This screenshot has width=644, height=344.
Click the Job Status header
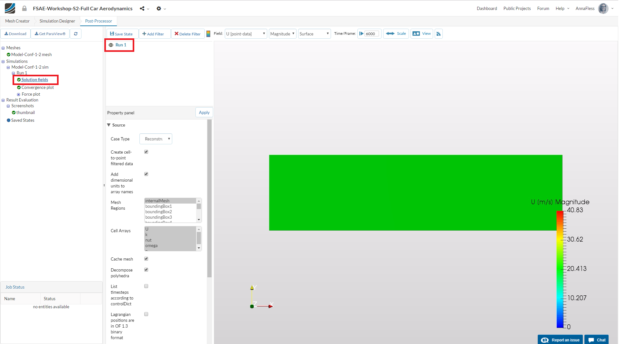pos(52,287)
